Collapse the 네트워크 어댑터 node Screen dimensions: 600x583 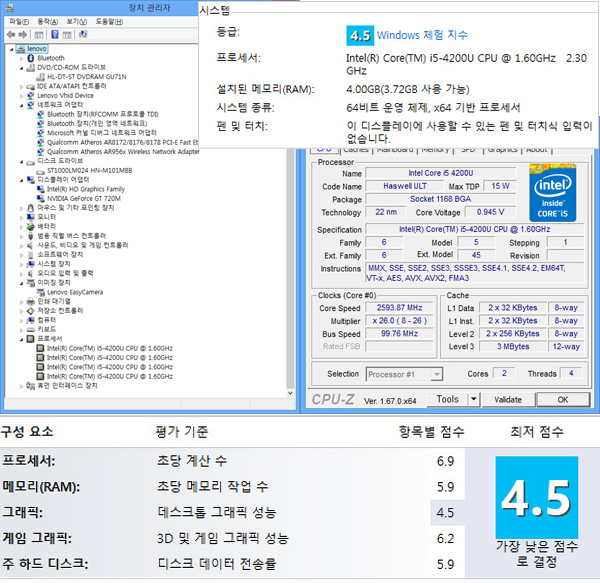pyautogui.click(x=21, y=106)
